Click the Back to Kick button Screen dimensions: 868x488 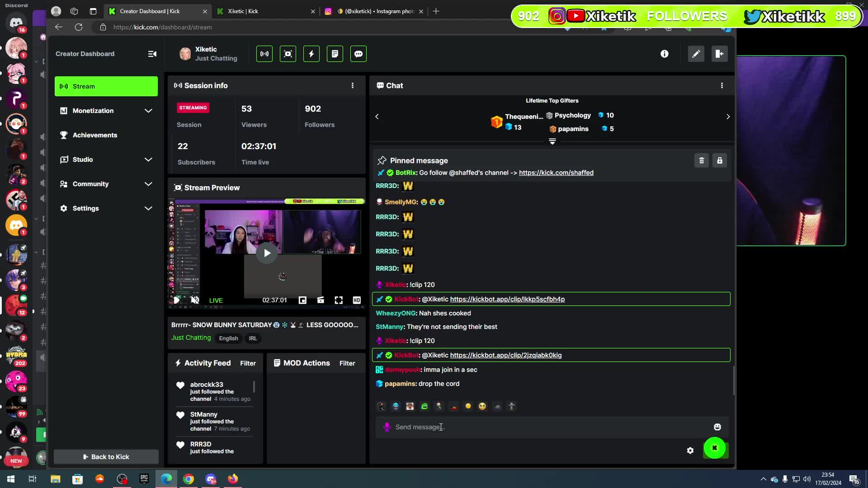tap(106, 457)
